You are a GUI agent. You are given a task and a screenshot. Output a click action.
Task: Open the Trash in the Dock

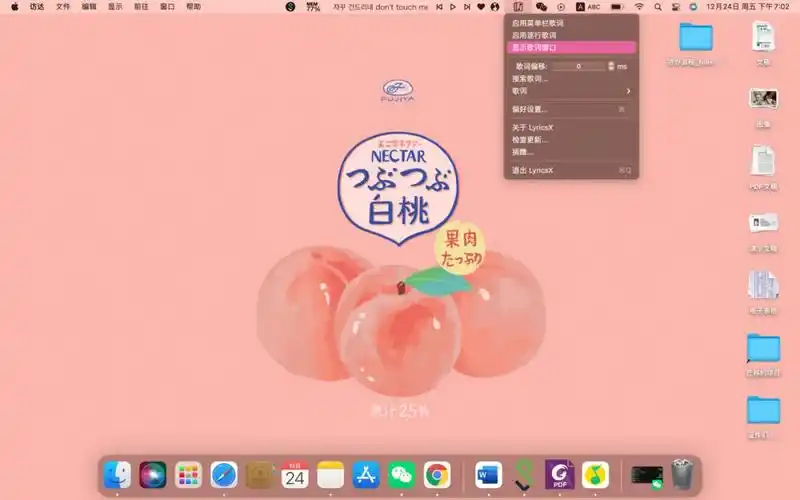682,474
